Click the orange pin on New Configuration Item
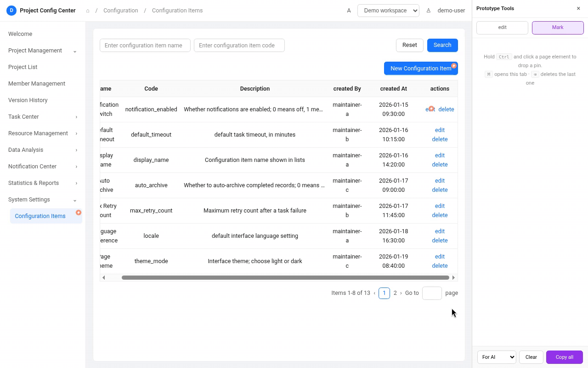588x368 pixels. coord(454,66)
